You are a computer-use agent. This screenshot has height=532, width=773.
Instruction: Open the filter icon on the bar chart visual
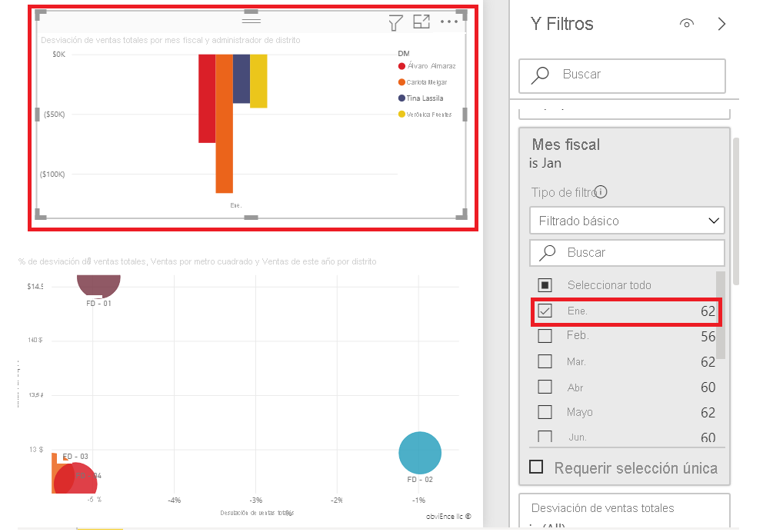pyautogui.click(x=395, y=22)
